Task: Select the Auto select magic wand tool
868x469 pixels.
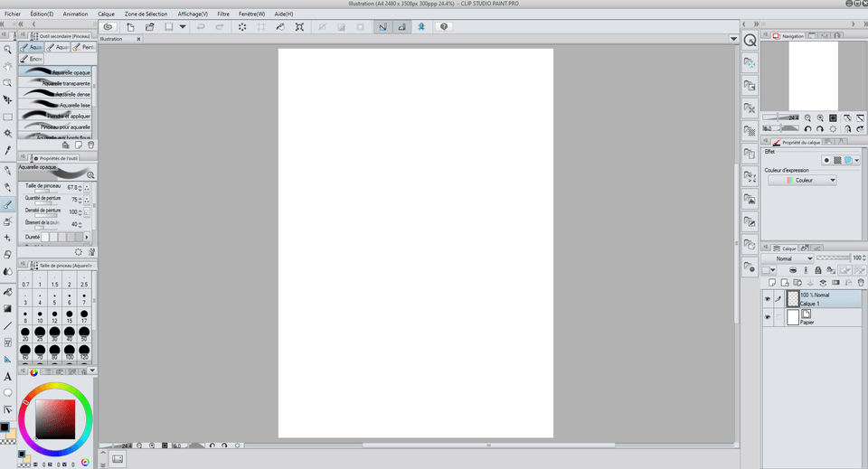Action: click(x=7, y=133)
